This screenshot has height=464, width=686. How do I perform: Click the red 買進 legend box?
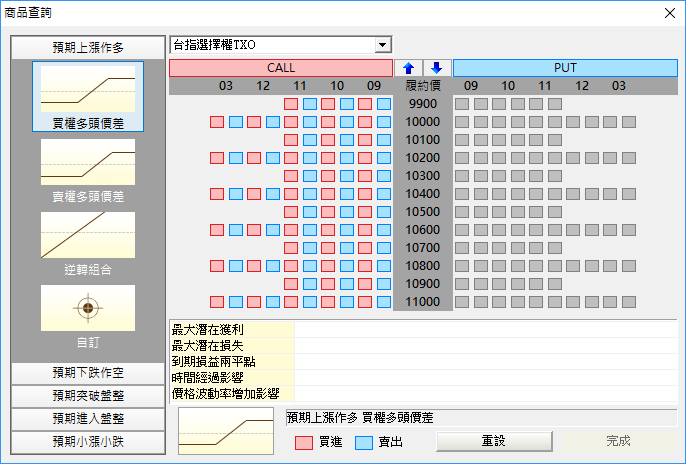pos(305,441)
